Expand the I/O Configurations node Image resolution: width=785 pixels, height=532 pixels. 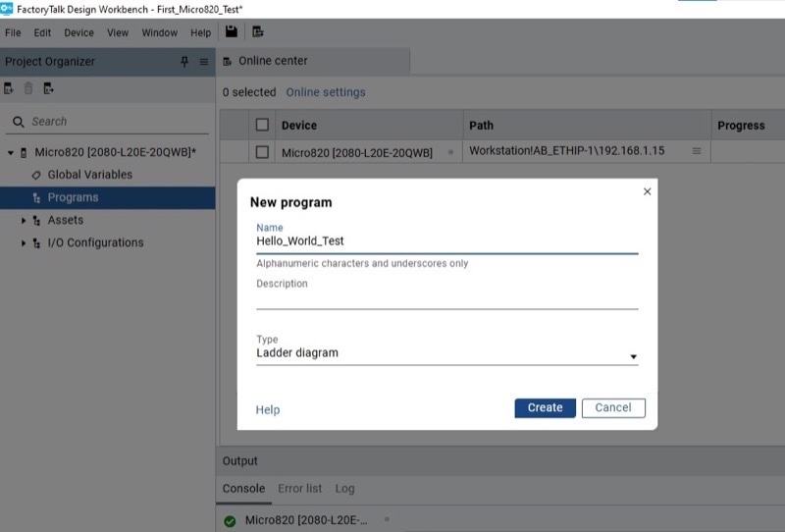click(x=23, y=243)
